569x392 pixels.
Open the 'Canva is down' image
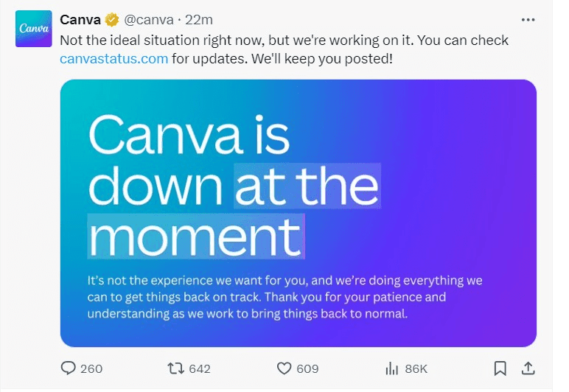[x=298, y=213]
